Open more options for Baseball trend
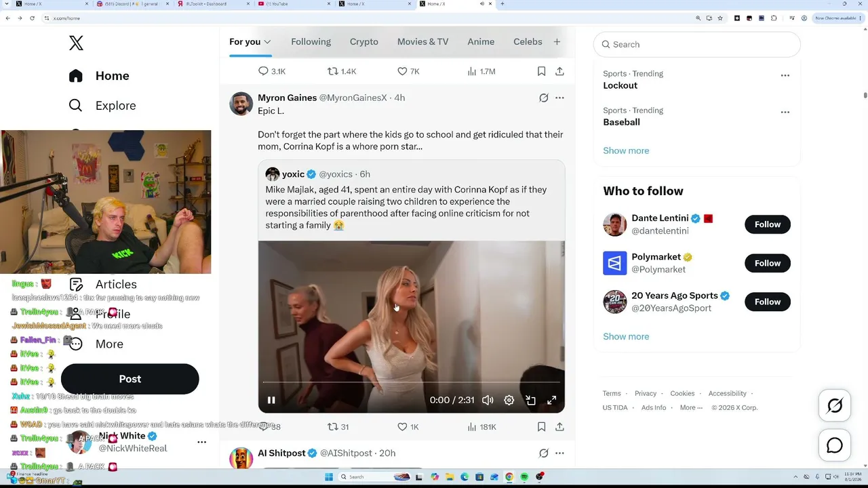868x488 pixels. coord(785,113)
